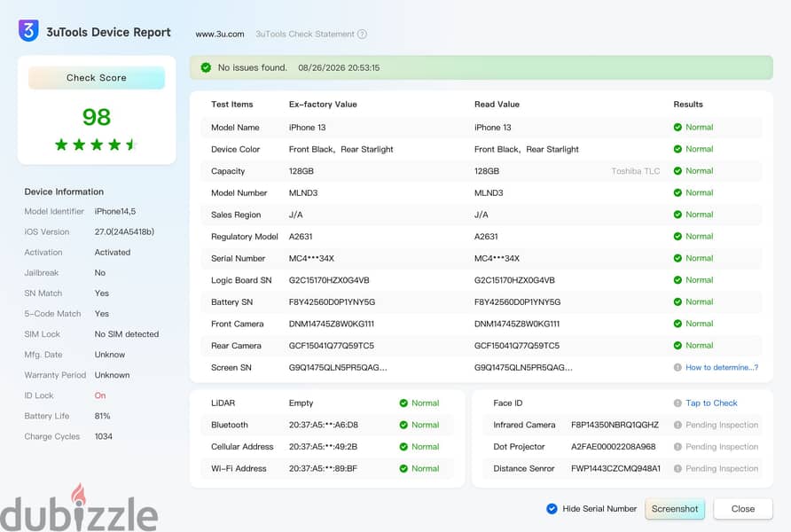Screen dimensions: 791x532
Task: Click the Normal check icon for Wi-Fi Address
Action: coord(403,468)
